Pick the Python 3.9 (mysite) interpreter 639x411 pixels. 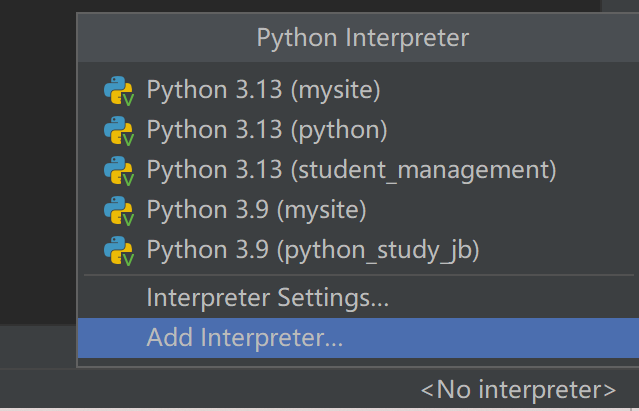pos(257,210)
